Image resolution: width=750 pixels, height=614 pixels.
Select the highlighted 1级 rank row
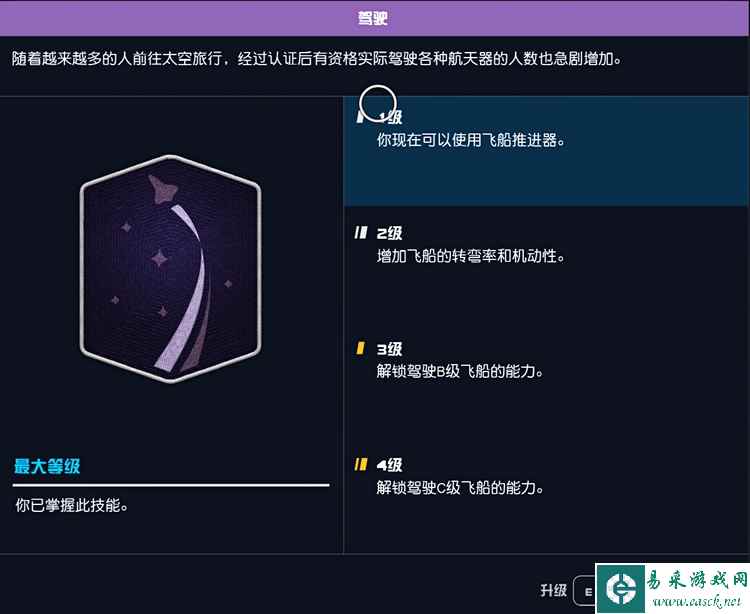click(x=546, y=151)
